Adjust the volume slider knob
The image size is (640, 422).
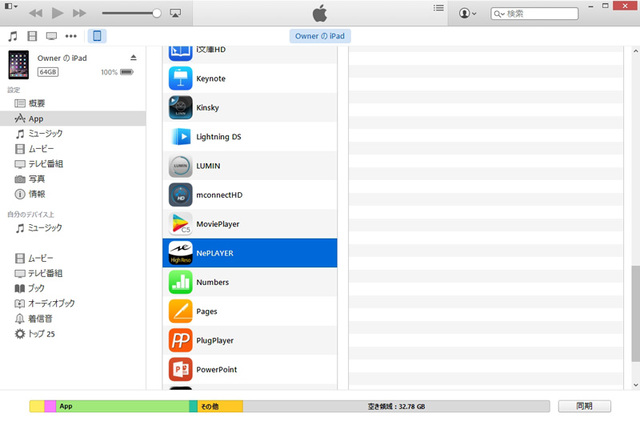tap(157, 14)
